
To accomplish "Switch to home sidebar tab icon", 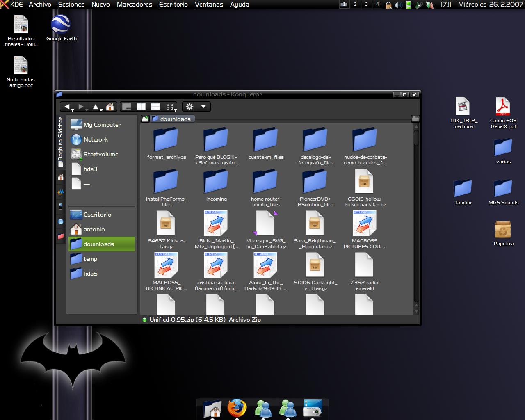I will 61,177.
